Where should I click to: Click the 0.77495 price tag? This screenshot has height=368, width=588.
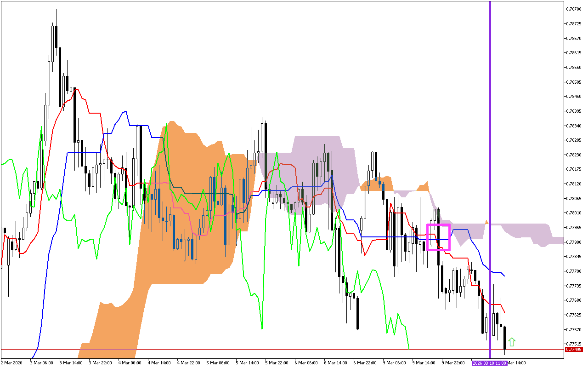click(573, 350)
